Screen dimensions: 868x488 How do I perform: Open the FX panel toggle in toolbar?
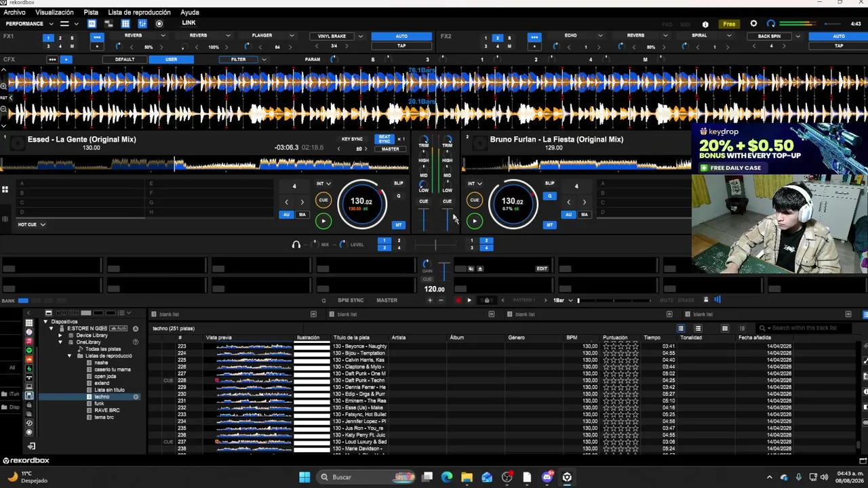pyautogui.click(x=92, y=24)
